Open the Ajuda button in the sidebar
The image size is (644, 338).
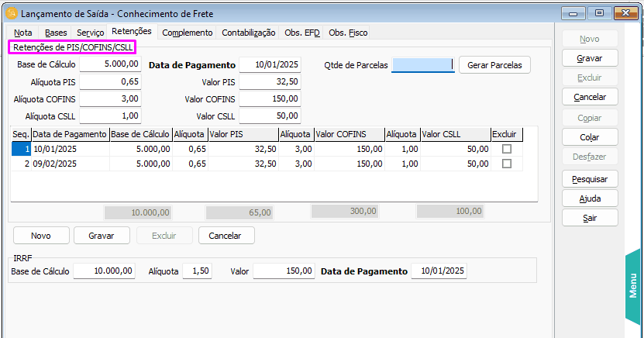[x=590, y=198]
